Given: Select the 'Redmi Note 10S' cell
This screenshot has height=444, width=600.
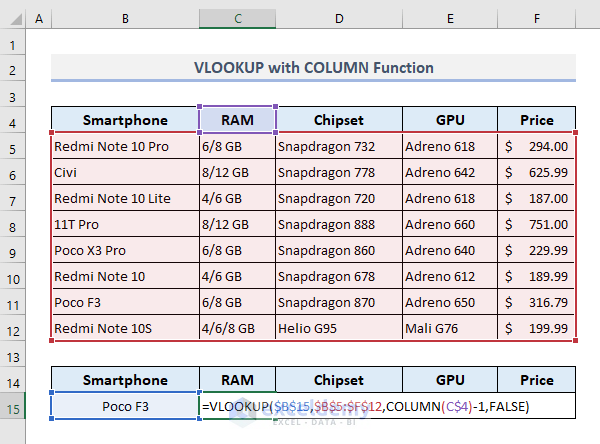Looking at the screenshot, I should click(x=126, y=328).
